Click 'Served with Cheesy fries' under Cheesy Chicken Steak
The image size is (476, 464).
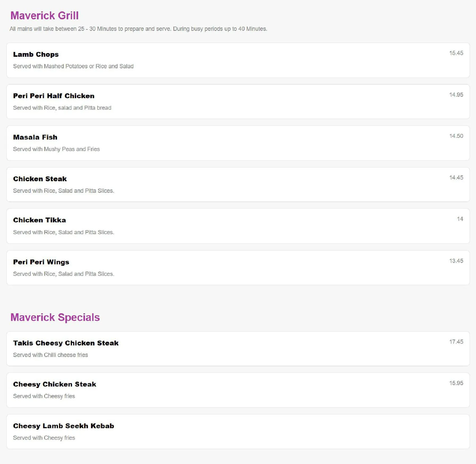coord(44,396)
